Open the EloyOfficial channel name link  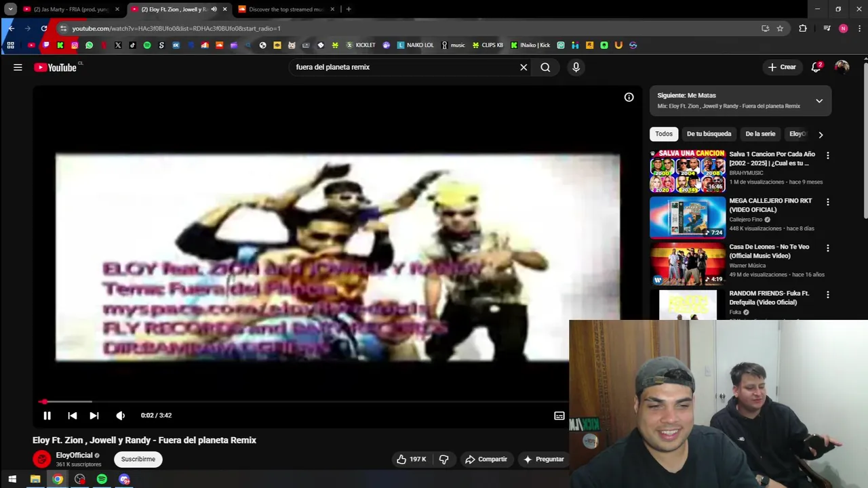[x=74, y=455]
